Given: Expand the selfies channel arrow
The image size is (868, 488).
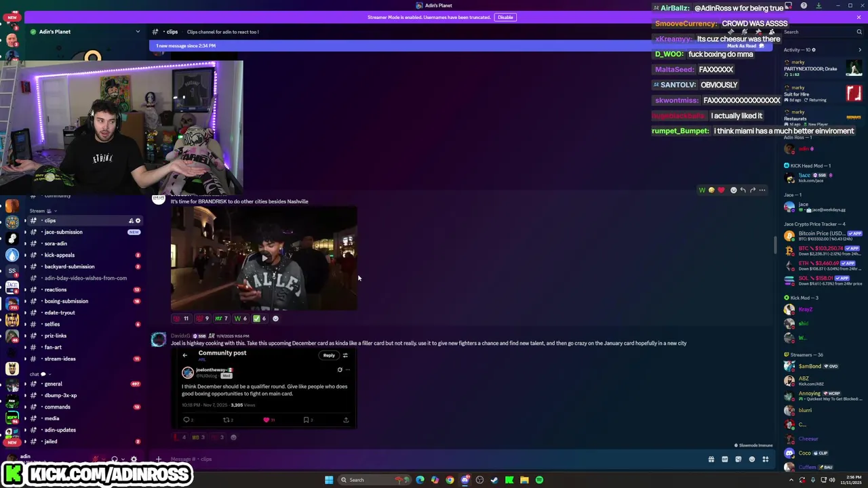Looking at the screenshot, I should tap(25, 324).
